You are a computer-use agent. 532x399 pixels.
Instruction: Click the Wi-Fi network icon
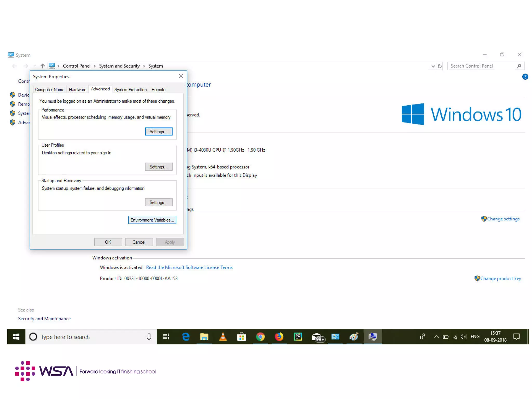455,337
